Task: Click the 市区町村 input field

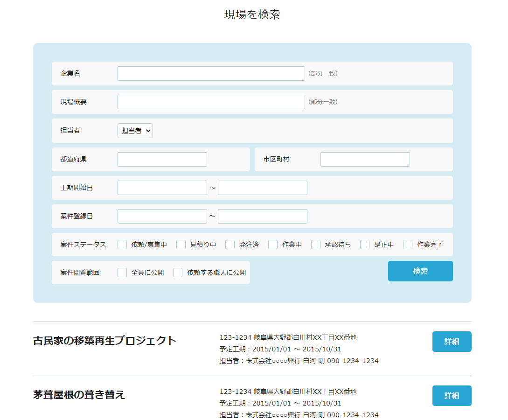Action: click(365, 160)
